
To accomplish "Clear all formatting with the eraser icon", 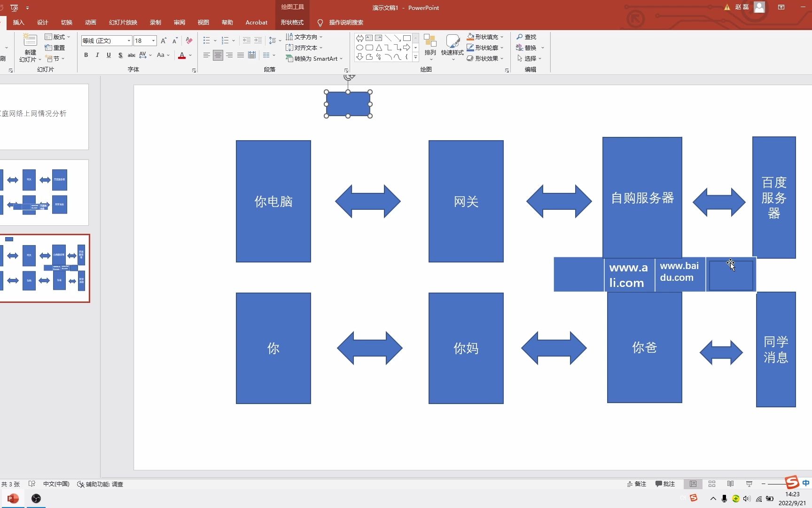I will pyautogui.click(x=189, y=41).
